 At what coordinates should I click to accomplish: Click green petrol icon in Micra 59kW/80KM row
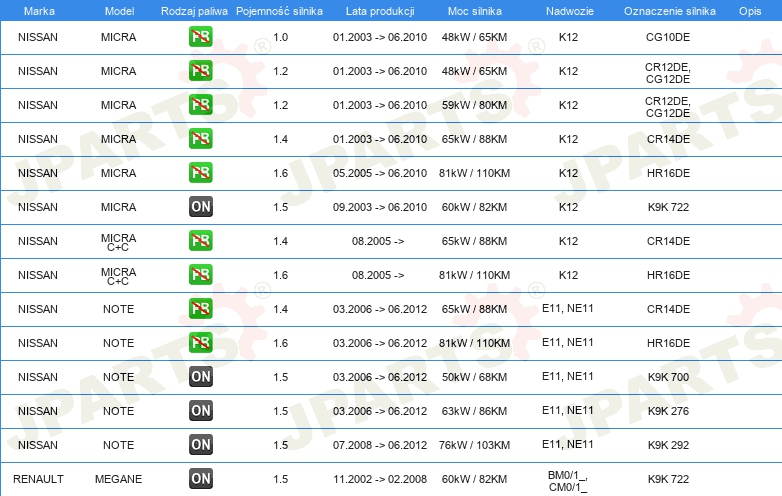pos(200,105)
